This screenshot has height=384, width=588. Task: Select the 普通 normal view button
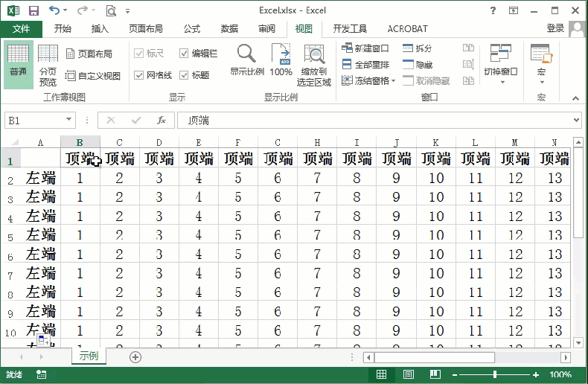(19, 65)
